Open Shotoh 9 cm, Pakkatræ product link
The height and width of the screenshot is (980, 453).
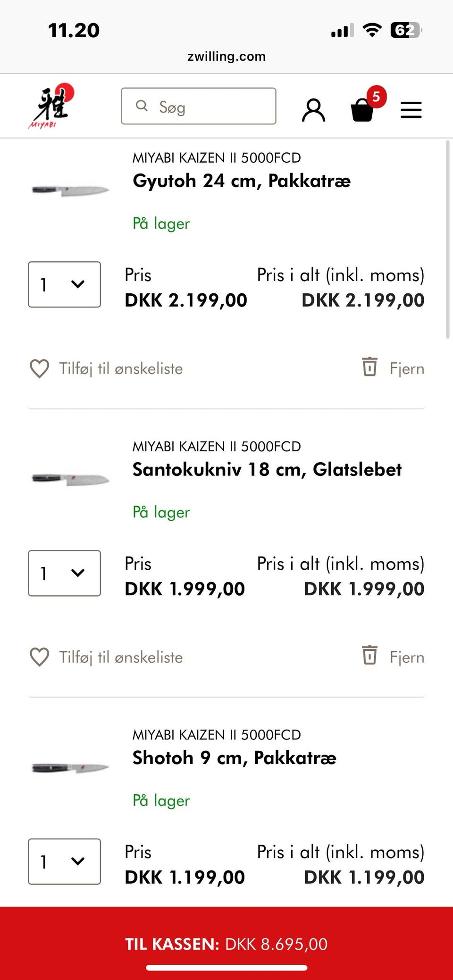point(234,758)
